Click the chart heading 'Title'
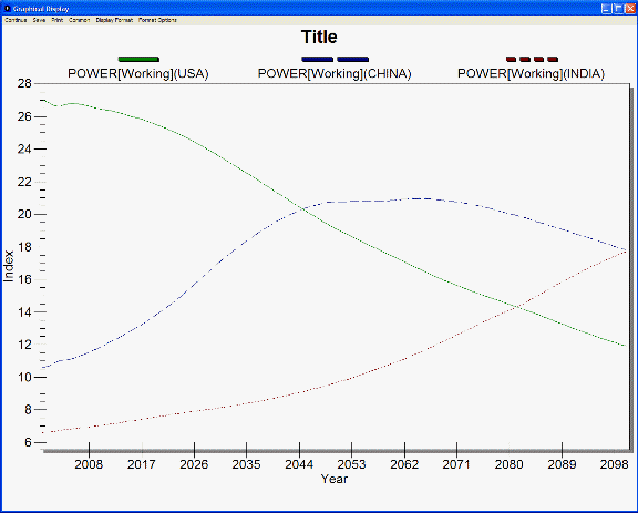 [x=319, y=37]
